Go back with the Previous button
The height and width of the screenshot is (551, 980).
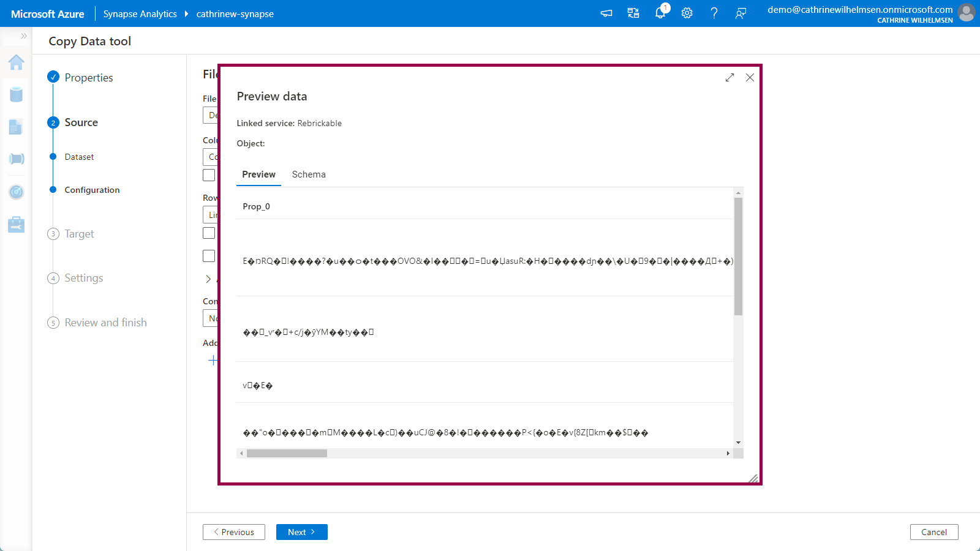[x=234, y=532]
